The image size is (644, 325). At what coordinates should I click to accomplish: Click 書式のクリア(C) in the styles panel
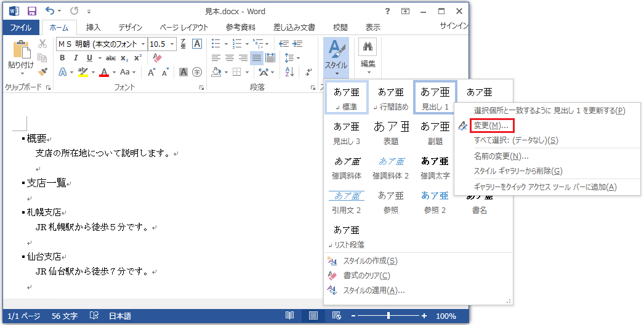click(366, 276)
